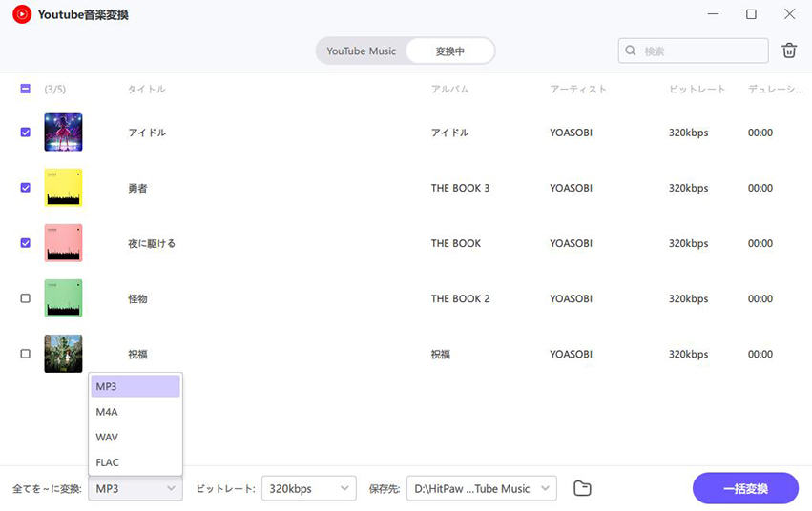The image size is (812, 511).
Task: Minimize the Youtube音楽変換 window
Action: 713,14
